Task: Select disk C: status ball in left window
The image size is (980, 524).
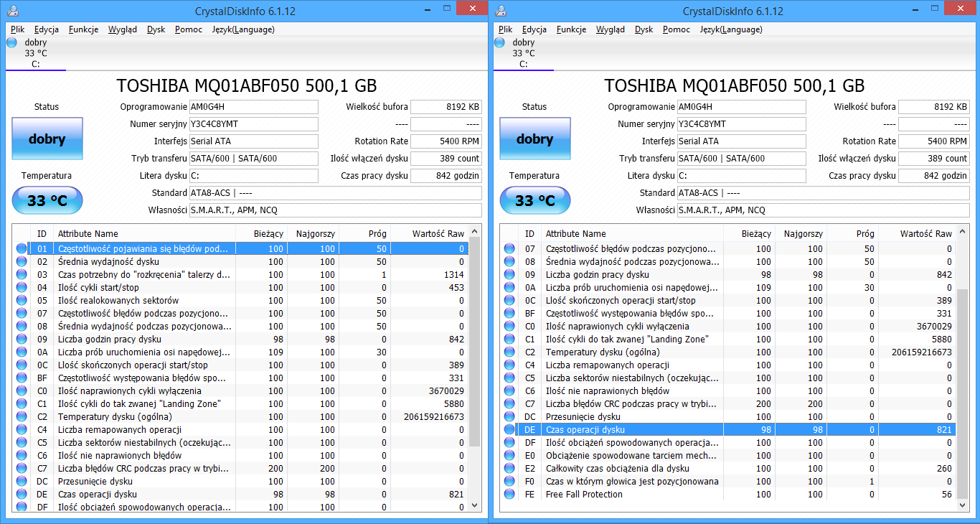Action: (x=11, y=42)
